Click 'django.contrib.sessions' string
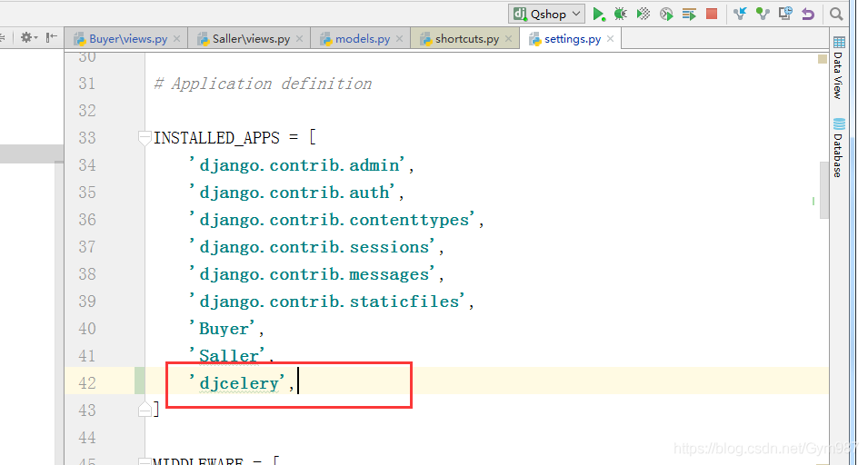Image resolution: width=868 pixels, height=465 pixels. point(313,247)
